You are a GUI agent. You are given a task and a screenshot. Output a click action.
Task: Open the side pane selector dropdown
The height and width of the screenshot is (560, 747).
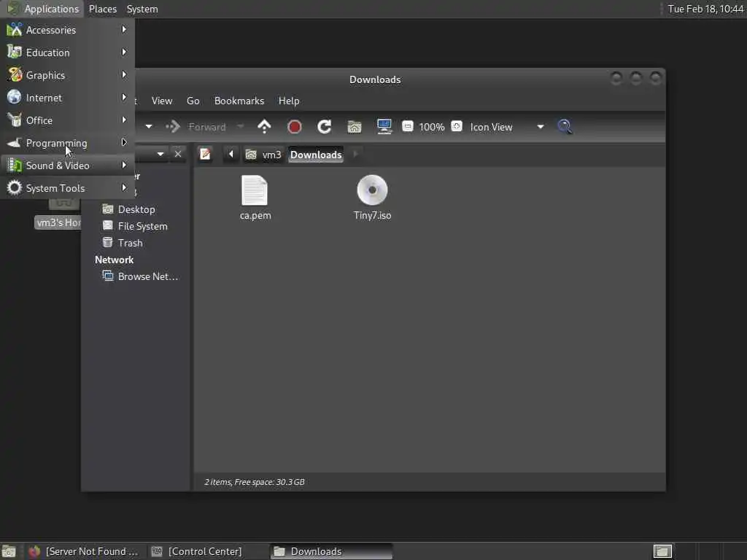(x=160, y=155)
